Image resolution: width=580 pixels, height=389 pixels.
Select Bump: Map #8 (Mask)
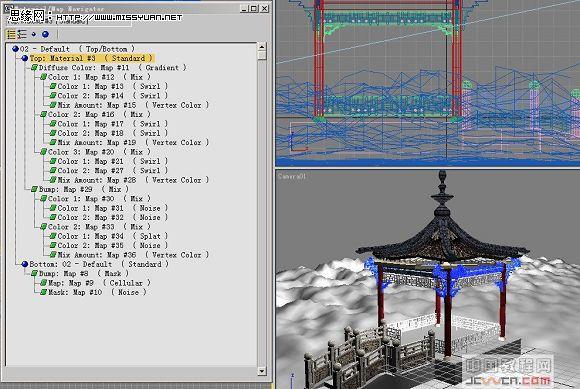pyautogui.click(x=84, y=274)
